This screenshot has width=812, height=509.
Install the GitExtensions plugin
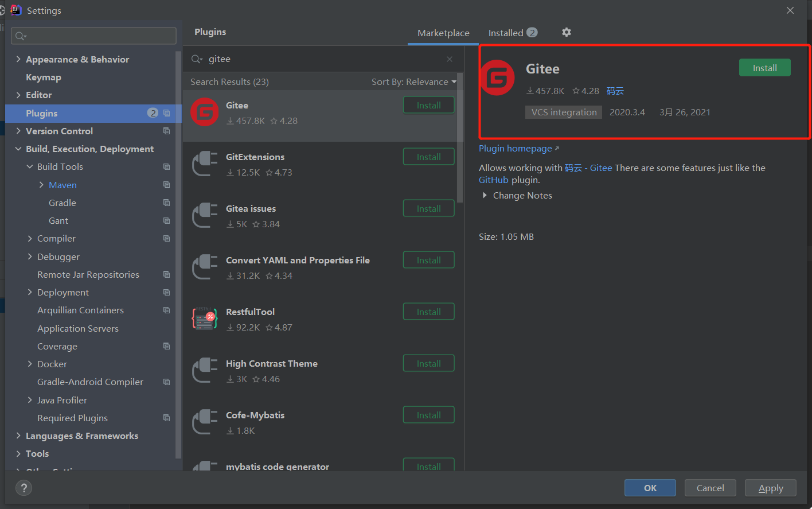click(429, 157)
